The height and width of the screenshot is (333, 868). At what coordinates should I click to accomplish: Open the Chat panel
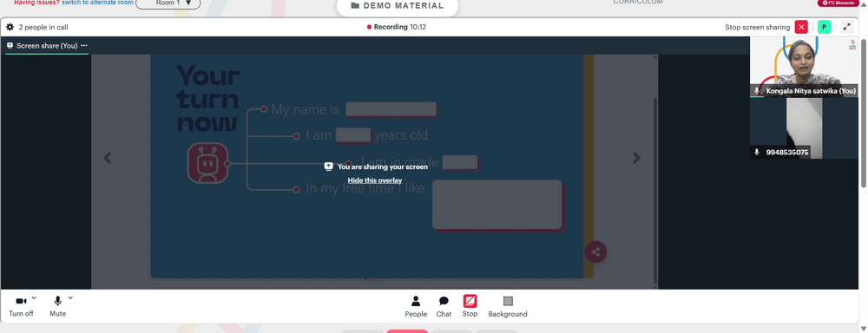pyautogui.click(x=444, y=306)
